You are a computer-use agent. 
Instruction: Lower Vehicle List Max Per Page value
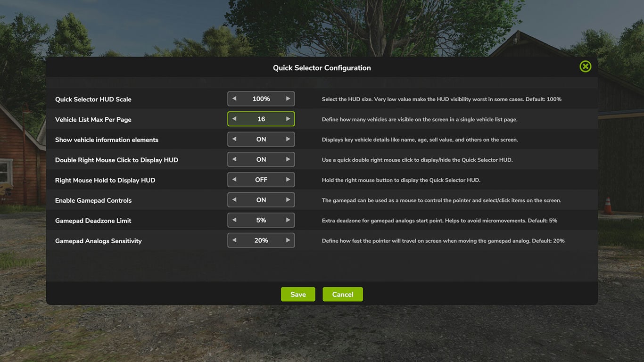pos(234,119)
